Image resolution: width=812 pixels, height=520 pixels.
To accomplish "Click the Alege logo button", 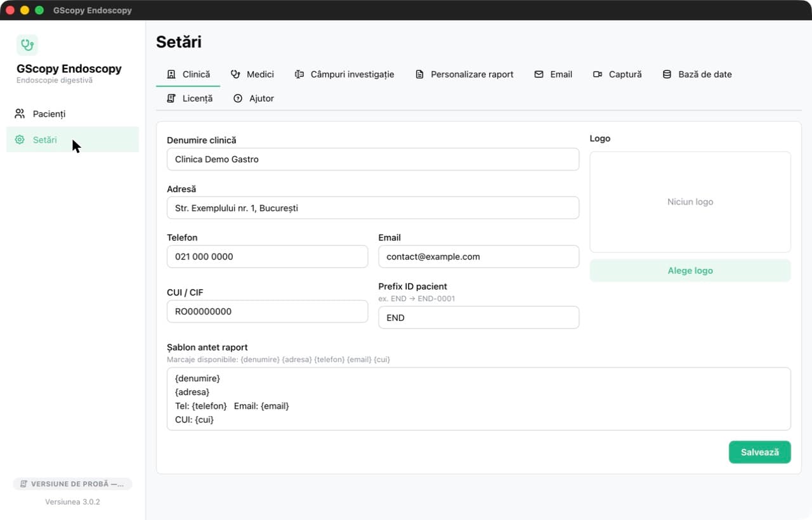I will (x=690, y=271).
